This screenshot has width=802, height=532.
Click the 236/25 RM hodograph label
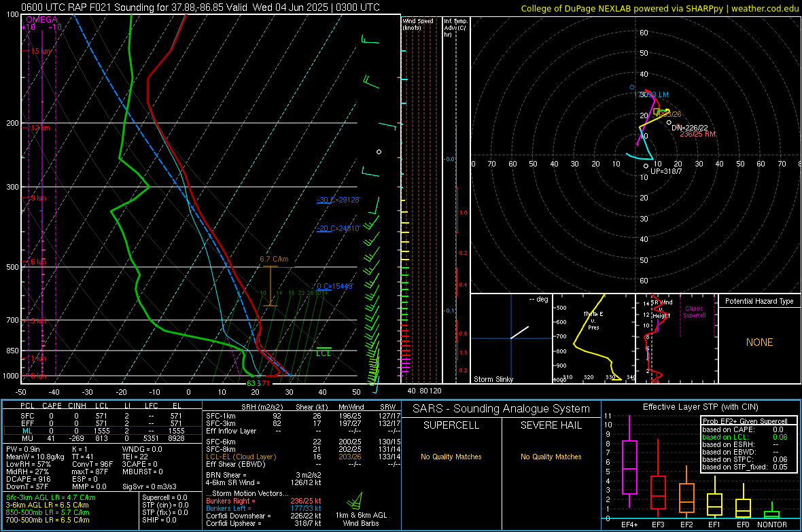pos(697,134)
